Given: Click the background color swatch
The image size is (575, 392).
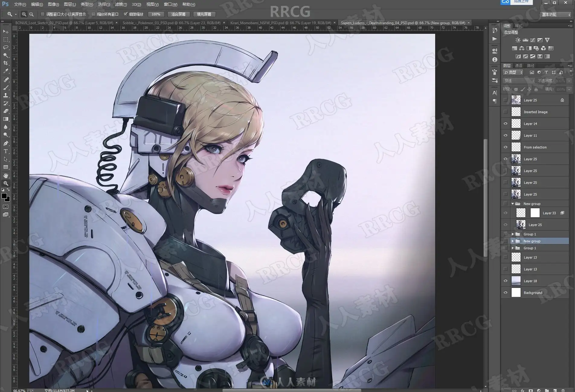Looking at the screenshot, I should coord(8,199).
